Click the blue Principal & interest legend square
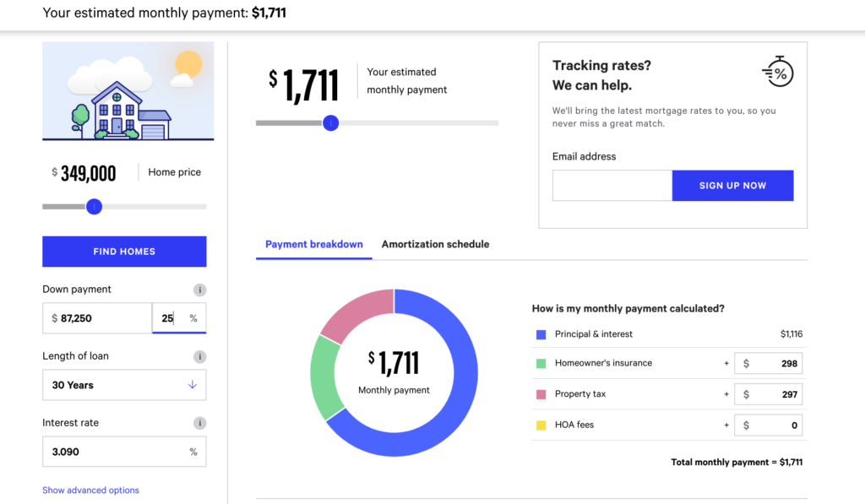The height and width of the screenshot is (504, 865). click(x=541, y=334)
